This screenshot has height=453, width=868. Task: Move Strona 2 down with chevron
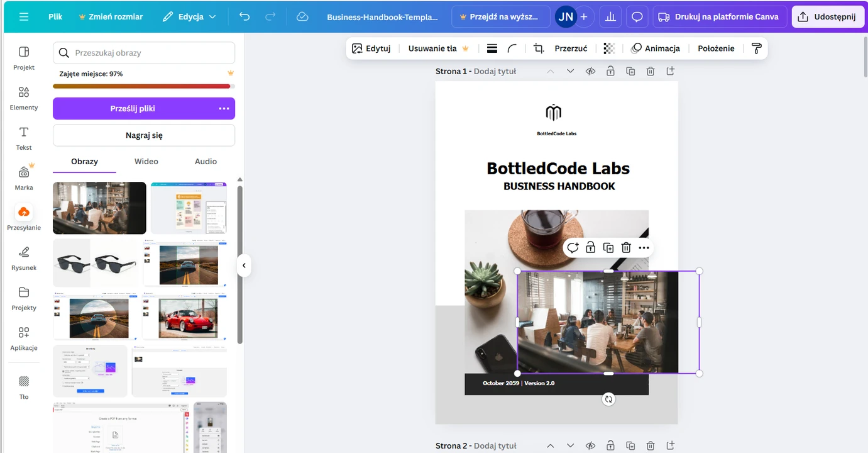[x=570, y=445]
